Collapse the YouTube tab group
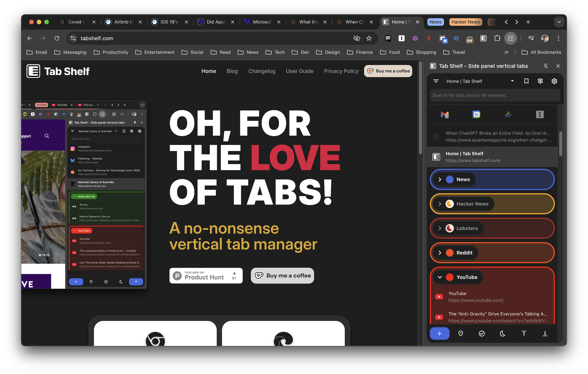This screenshot has height=374, width=588. tap(440, 277)
